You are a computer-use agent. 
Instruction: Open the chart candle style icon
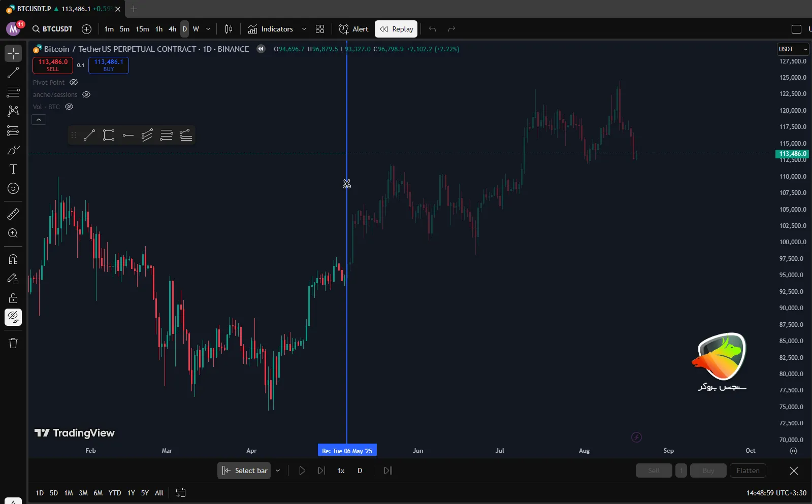coord(229,29)
